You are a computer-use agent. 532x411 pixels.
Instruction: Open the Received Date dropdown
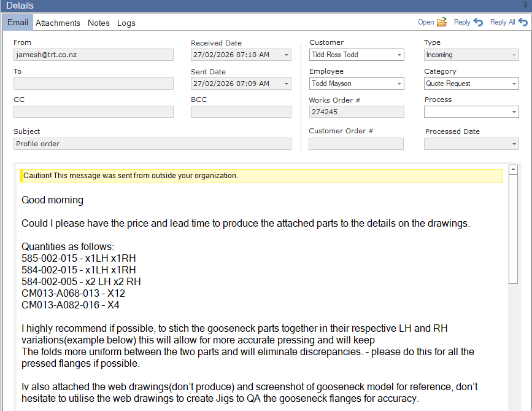[x=285, y=55]
